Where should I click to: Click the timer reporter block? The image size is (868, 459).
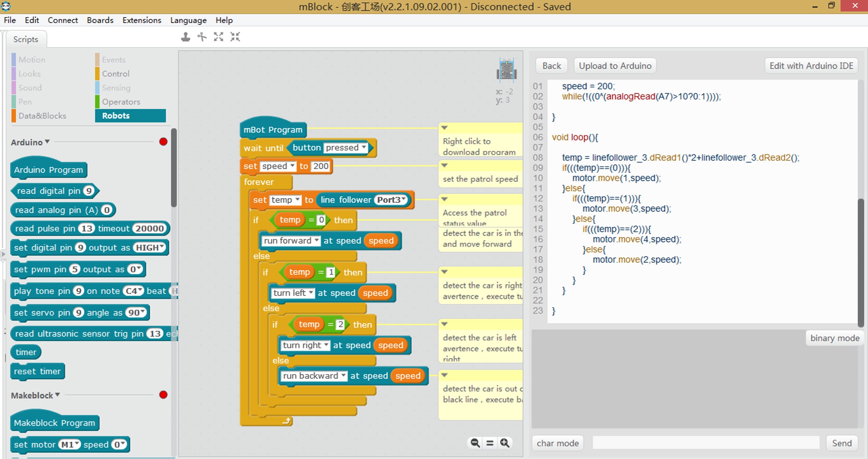coord(26,352)
